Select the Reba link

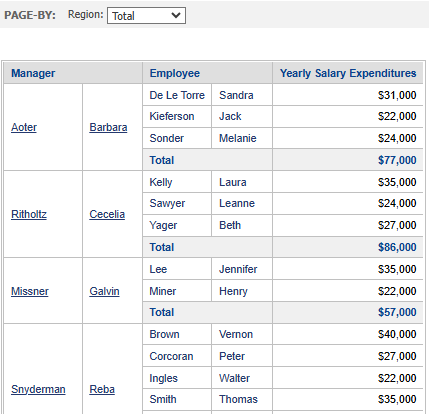[x=102, y=389]
